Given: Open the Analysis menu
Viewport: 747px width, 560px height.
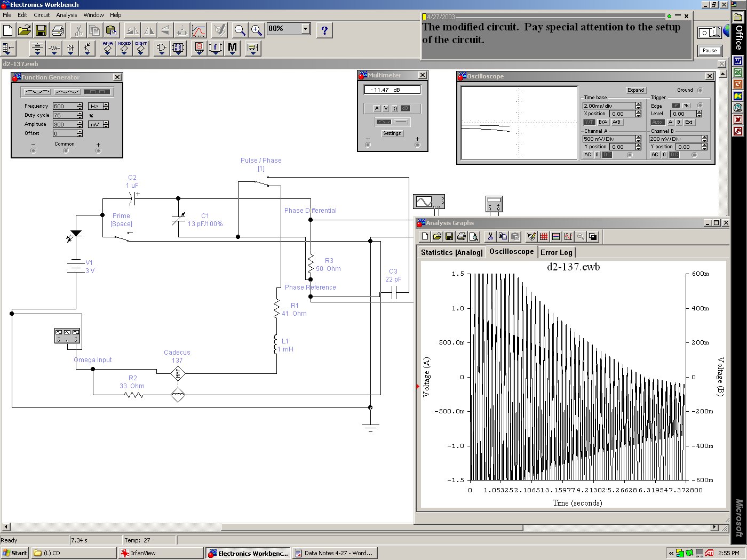Looking at the screenshot, I should pos(67,15).
